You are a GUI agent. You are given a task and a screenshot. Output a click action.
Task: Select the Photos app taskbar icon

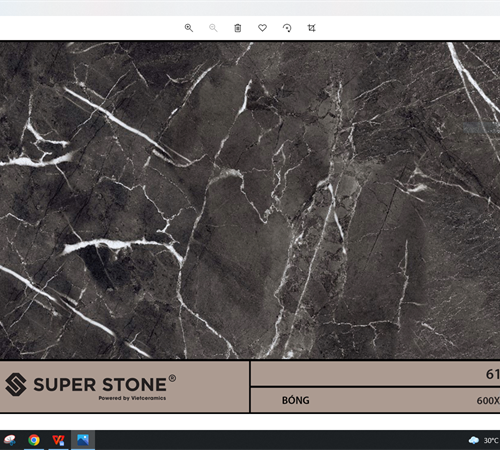tap(83, 440)
